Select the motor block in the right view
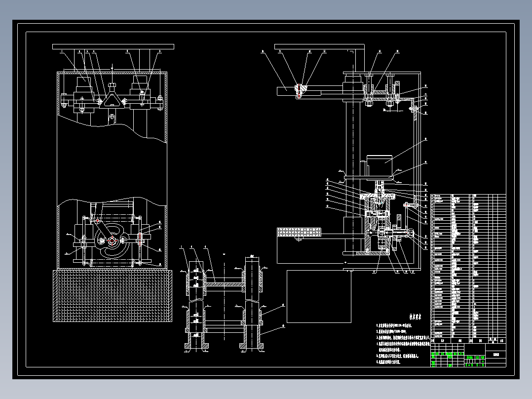 coord(380,165)
